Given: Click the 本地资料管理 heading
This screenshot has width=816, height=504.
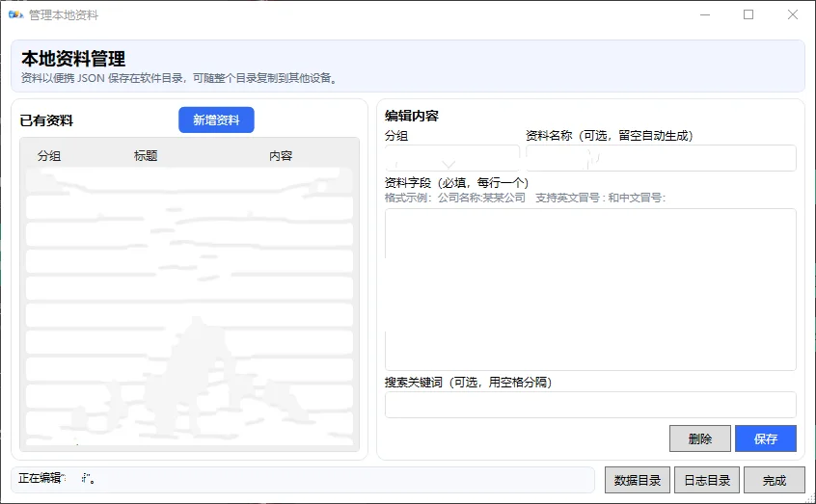Looking at the screenshot, I should (73, 59).
